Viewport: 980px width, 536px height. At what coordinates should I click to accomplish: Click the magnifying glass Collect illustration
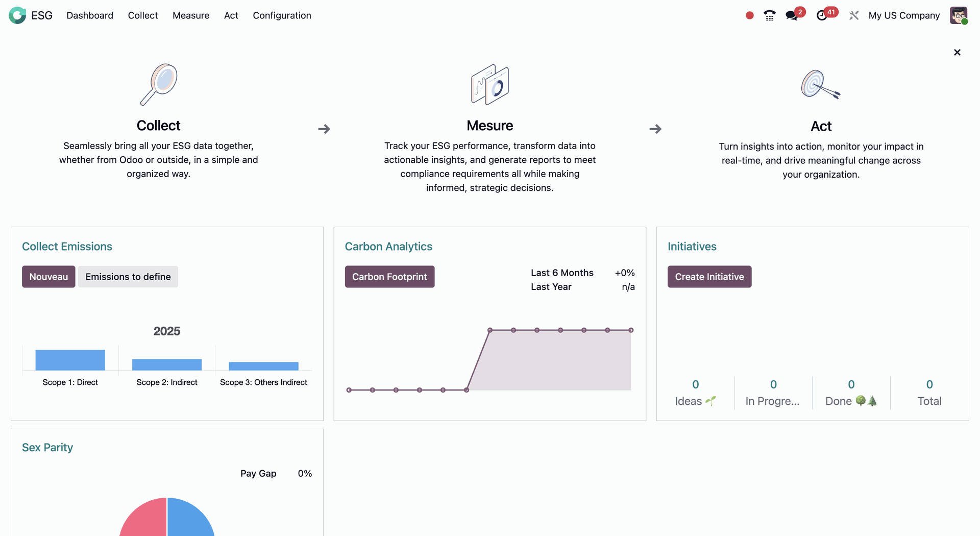pos(159,84)
